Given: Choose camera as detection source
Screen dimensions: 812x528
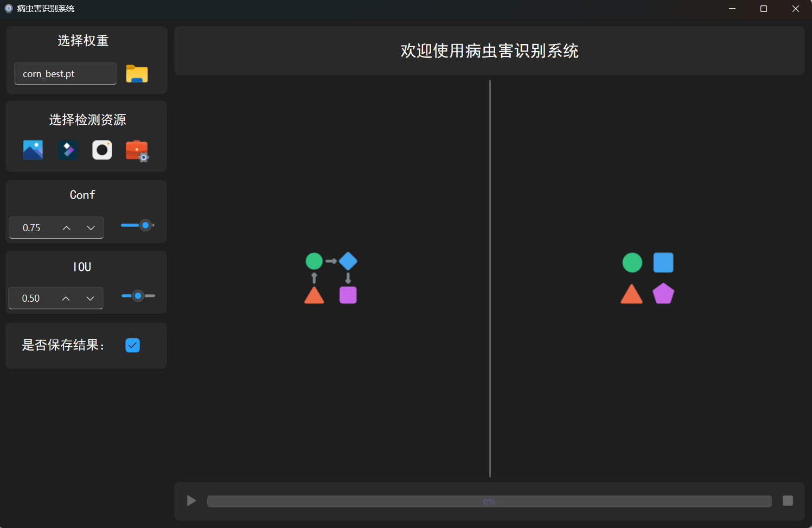Looking at the screenshot, I should (102, 150).
